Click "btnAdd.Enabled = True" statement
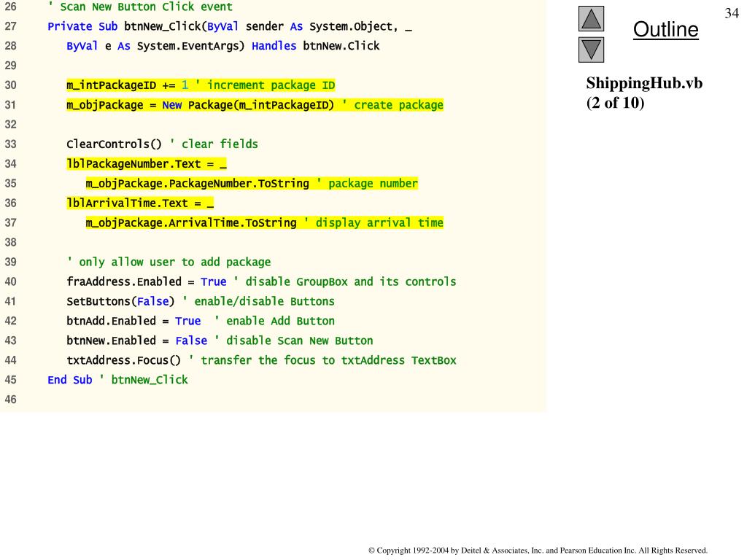Viewport: 747px width, 560px height. (133, 321)
